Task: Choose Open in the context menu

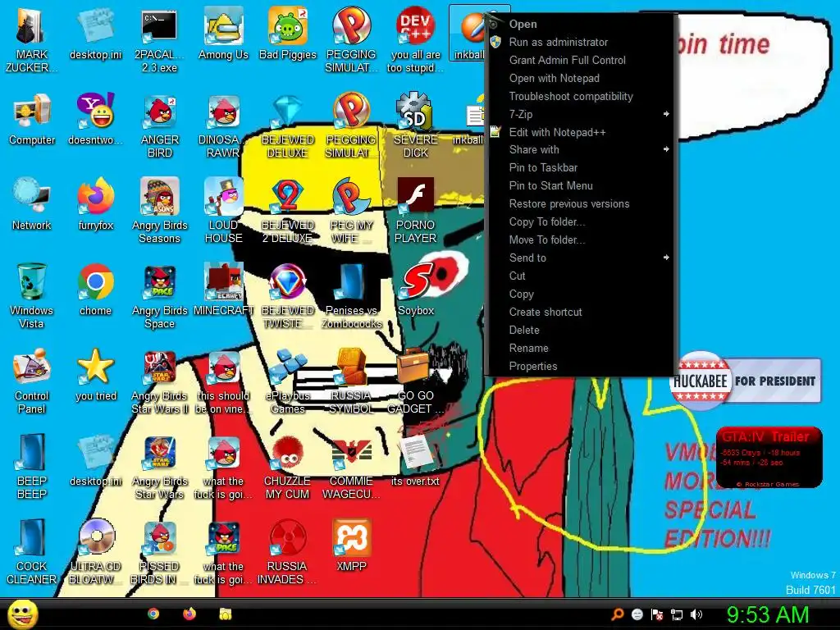Action: (580, 24)
